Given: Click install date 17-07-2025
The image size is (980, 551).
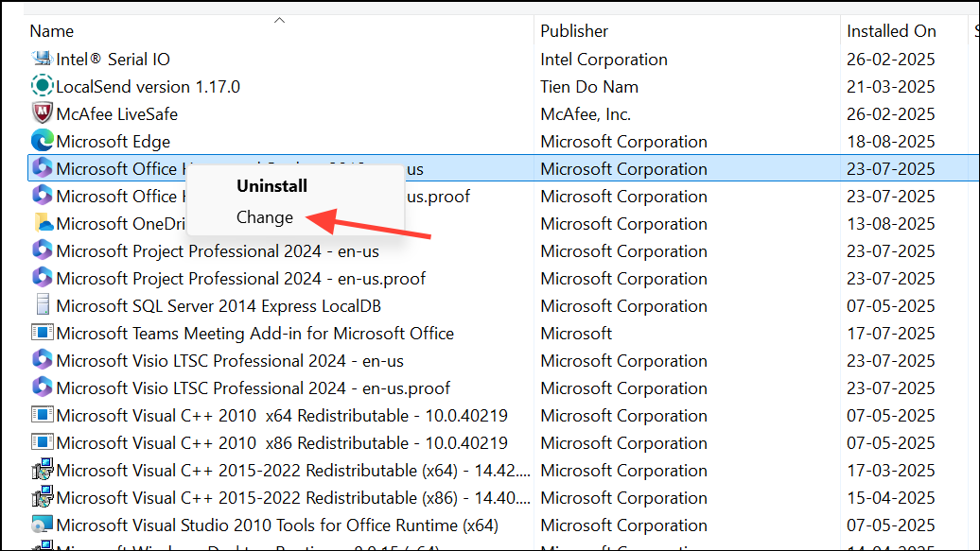Looking at the screenshot, I should coord(891,333).
